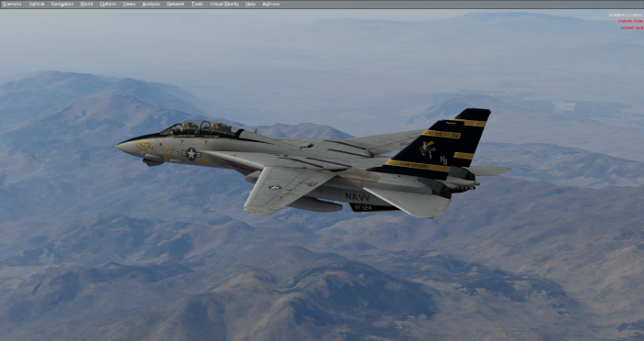Open the World menu
The height and width of the screenshot is (341, 644).
coord(86,4)
